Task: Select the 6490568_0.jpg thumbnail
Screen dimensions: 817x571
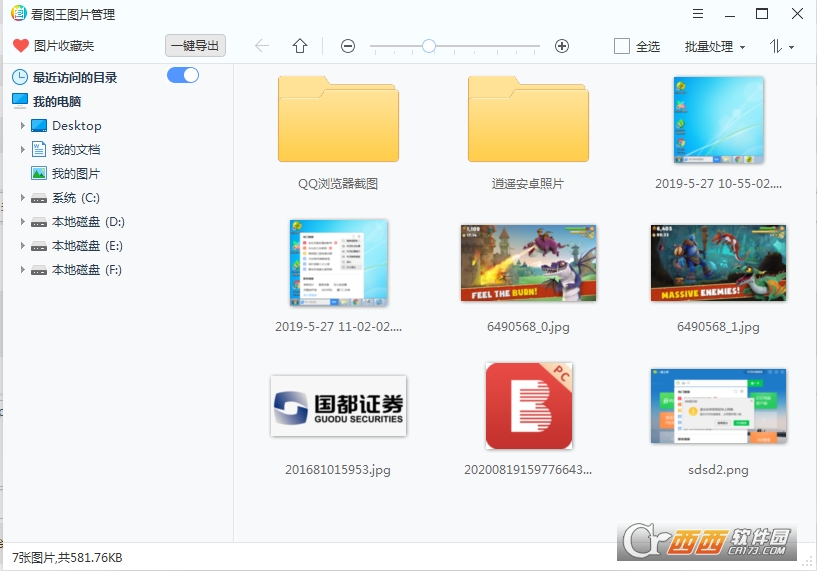Action: 528,262
